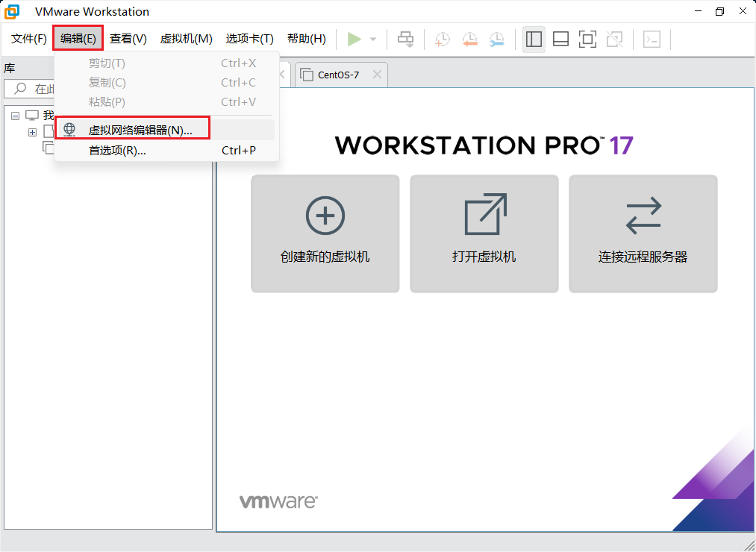Select 虚拟网络编辑器(N)... menu entry
This screenshot has width=756, height=552.
(x=165, y=130)
